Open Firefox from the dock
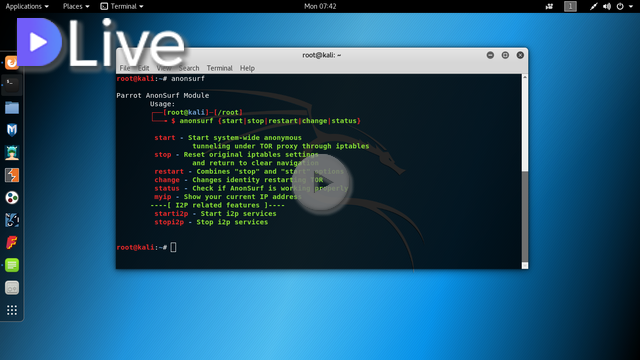640x360 pixels. (x=12, y=62)
